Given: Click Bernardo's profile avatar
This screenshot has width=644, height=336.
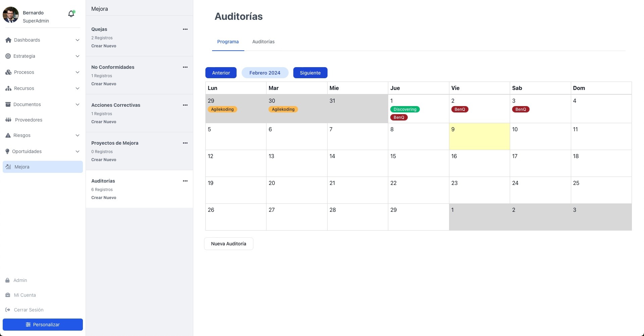Looking at the screenshot, I should click(x=11, y=15).
